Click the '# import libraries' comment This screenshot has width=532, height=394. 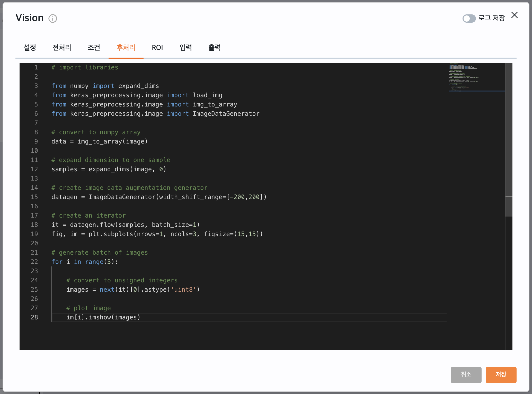85,67
